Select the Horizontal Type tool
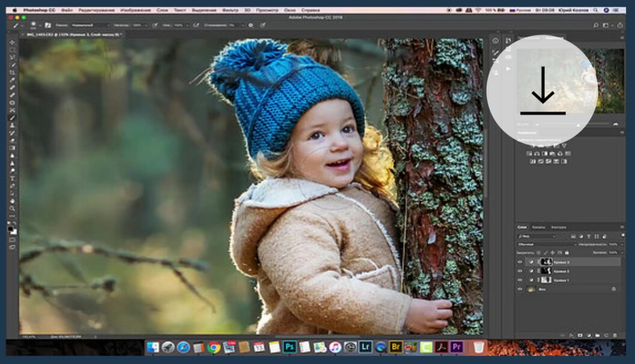The width and height of the screenshot is (635, 364). (12, 178)
